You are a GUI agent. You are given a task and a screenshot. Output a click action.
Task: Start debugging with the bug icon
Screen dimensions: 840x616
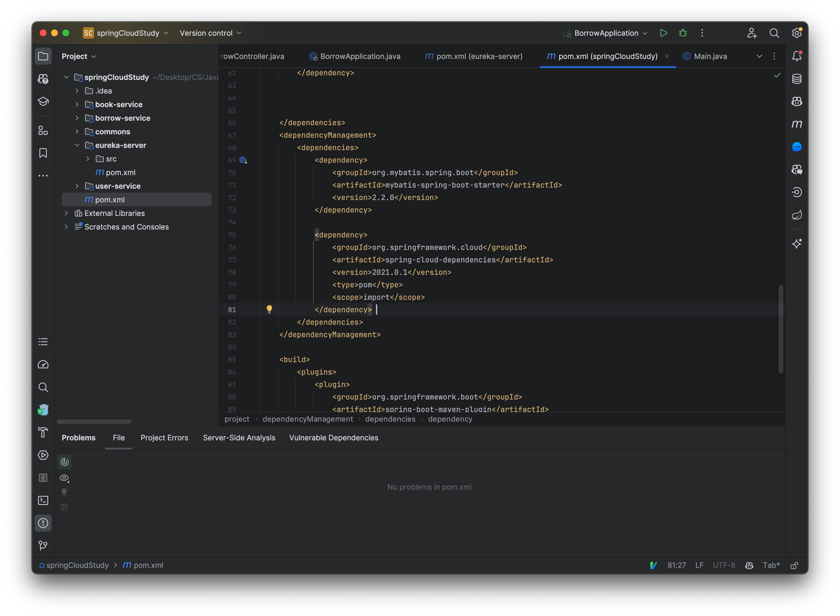[x=683, y=33]
